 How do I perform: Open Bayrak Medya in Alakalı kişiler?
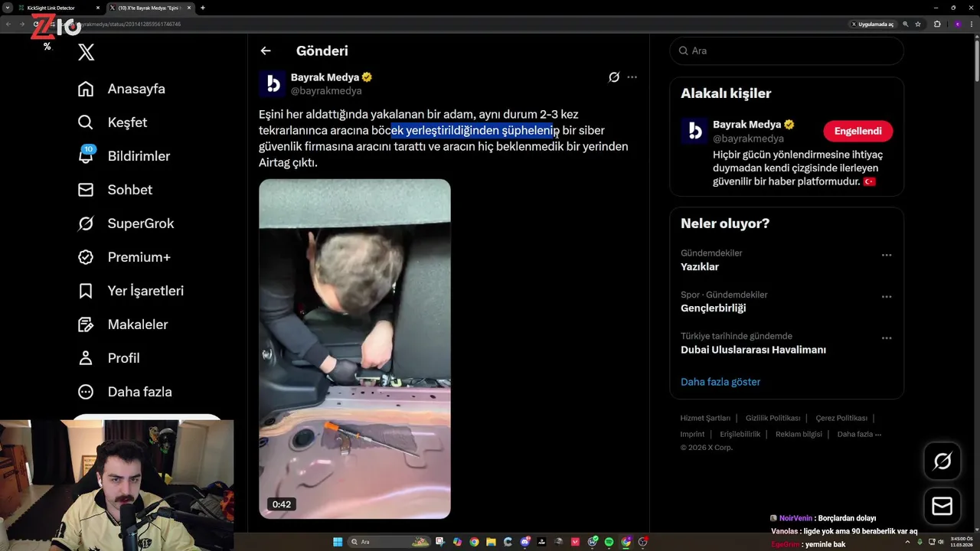point(747,125)
